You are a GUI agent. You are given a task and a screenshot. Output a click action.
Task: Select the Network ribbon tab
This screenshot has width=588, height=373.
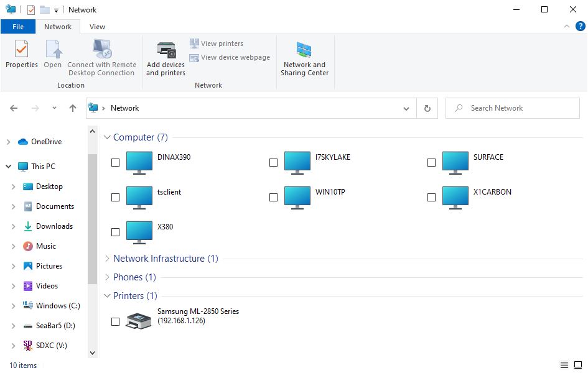coord(58,27)
